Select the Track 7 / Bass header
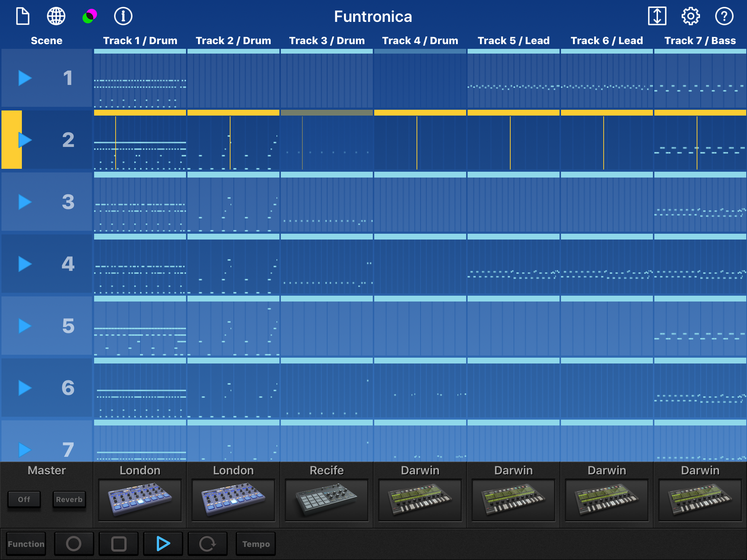Viewport: 747px width, 560px height. (x=700, y=40)
